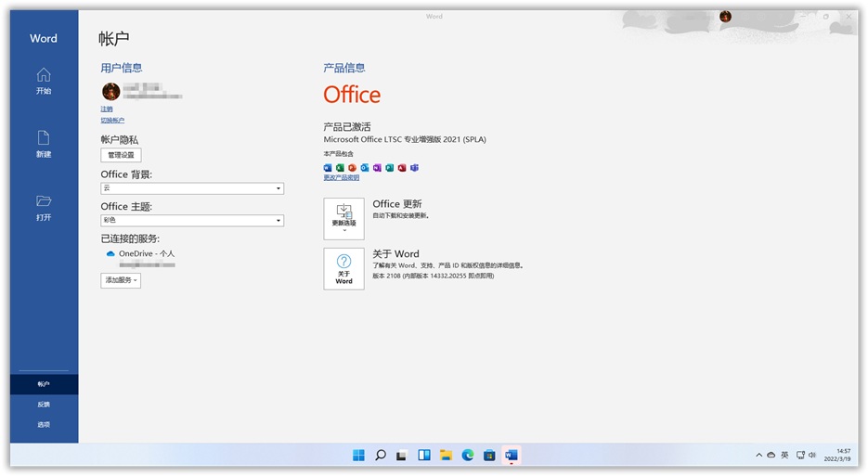Open the network tray icon

pos(800,455)
